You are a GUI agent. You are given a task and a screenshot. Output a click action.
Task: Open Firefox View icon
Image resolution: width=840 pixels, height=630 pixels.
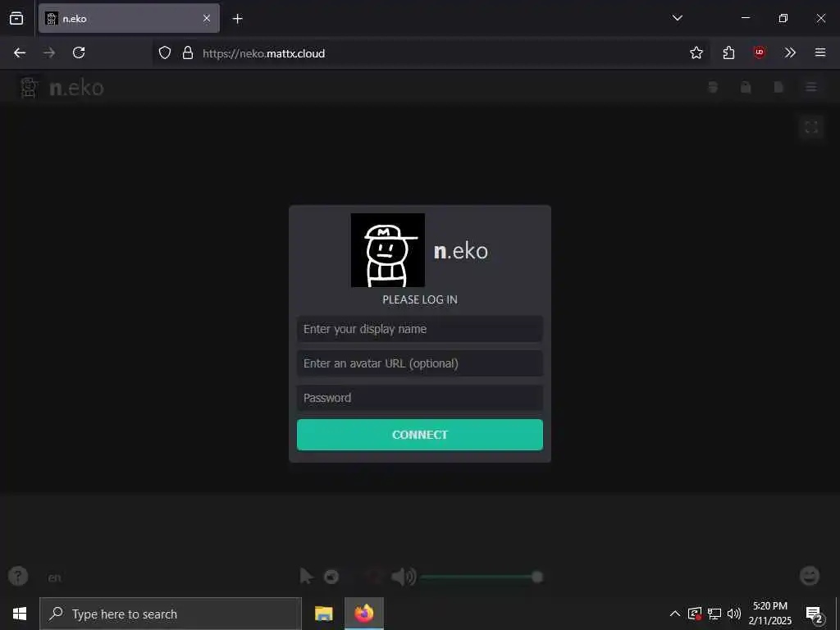click(x=16, y=19)
